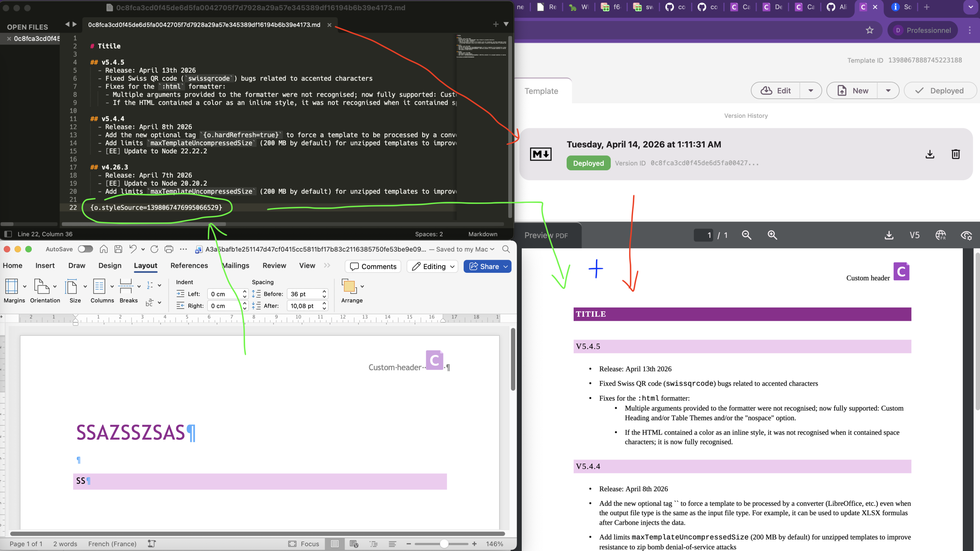The image size is (980, 551).
Task: Click the next tab right arrow in Sublime
Action: pyautogui.click(x=75, y=24)
